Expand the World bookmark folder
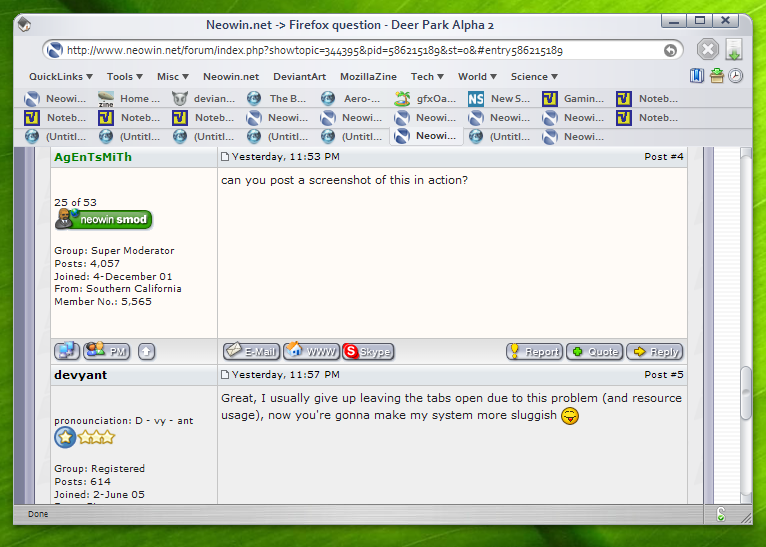The width and height of the screenshot is (766, 547). (477, 77)
